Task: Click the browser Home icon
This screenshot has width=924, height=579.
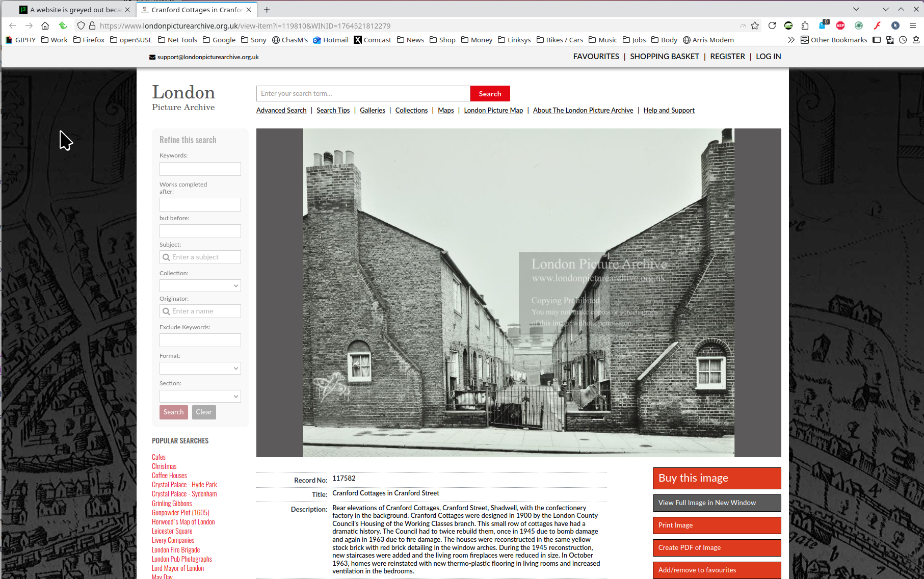Action: point(45,25)
